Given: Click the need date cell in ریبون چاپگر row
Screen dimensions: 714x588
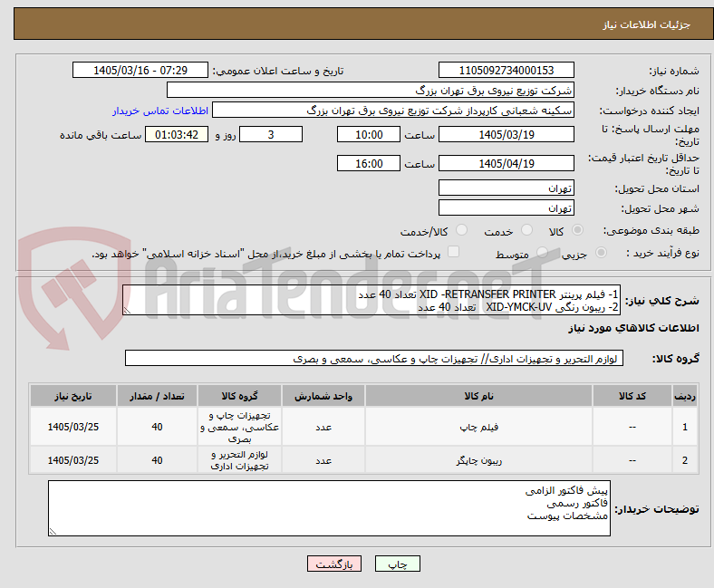Looking at the screenshot, I should pos(73,460).
